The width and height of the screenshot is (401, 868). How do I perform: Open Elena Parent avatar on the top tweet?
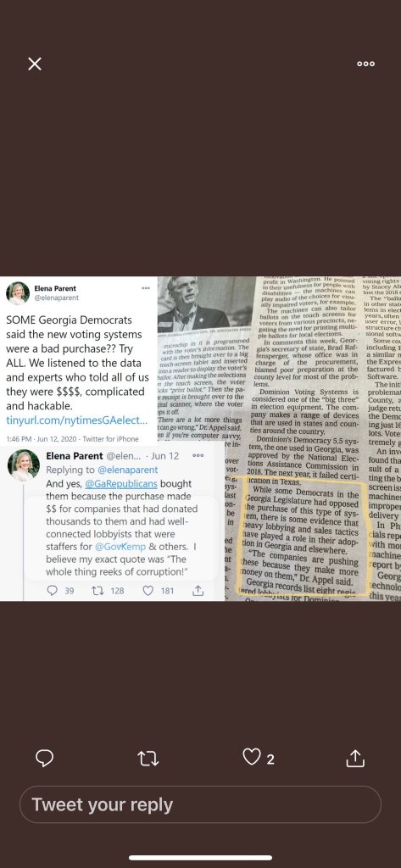(18, 293)
